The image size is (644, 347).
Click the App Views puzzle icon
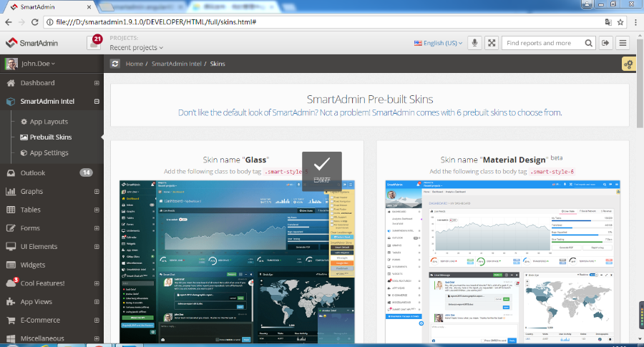11,302
